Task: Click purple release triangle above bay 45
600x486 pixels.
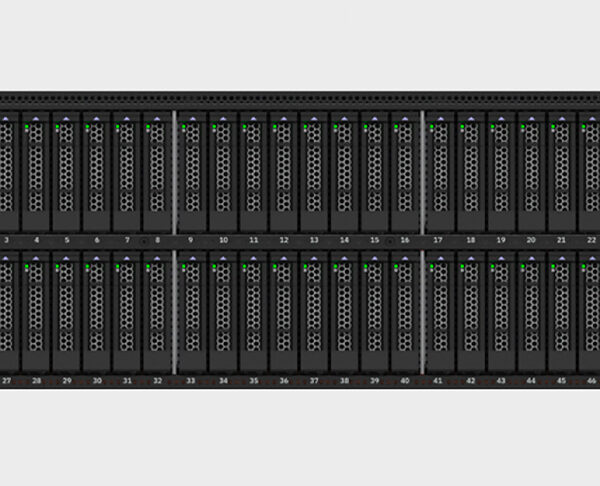Action: pos(562,259)
